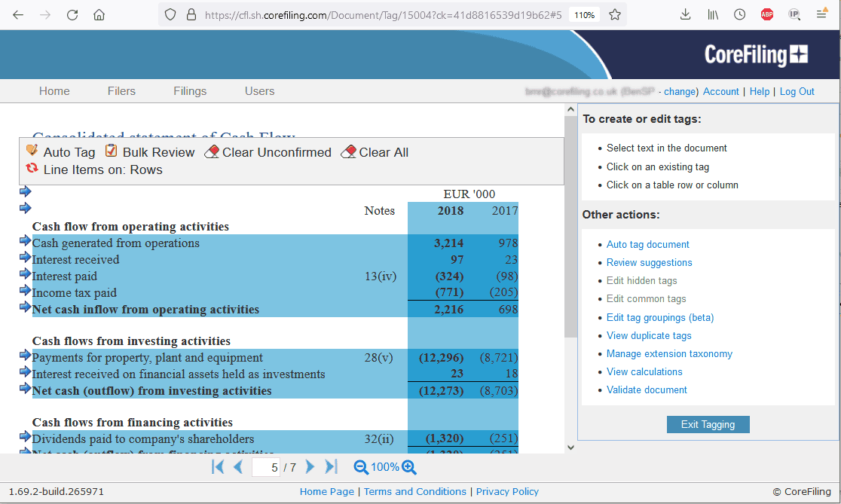The image size is (841, 504).
Task: Go to the next document page
Action: point(310,467)
